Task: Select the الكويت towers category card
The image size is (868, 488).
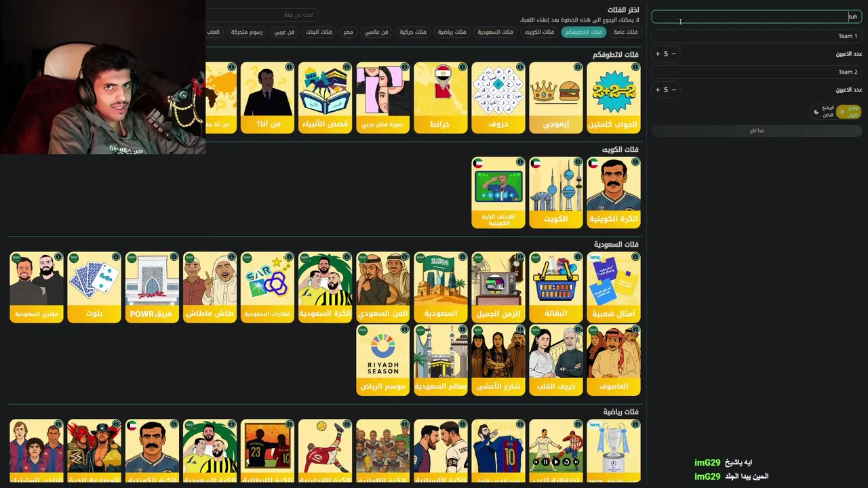Action: point(555,192)
